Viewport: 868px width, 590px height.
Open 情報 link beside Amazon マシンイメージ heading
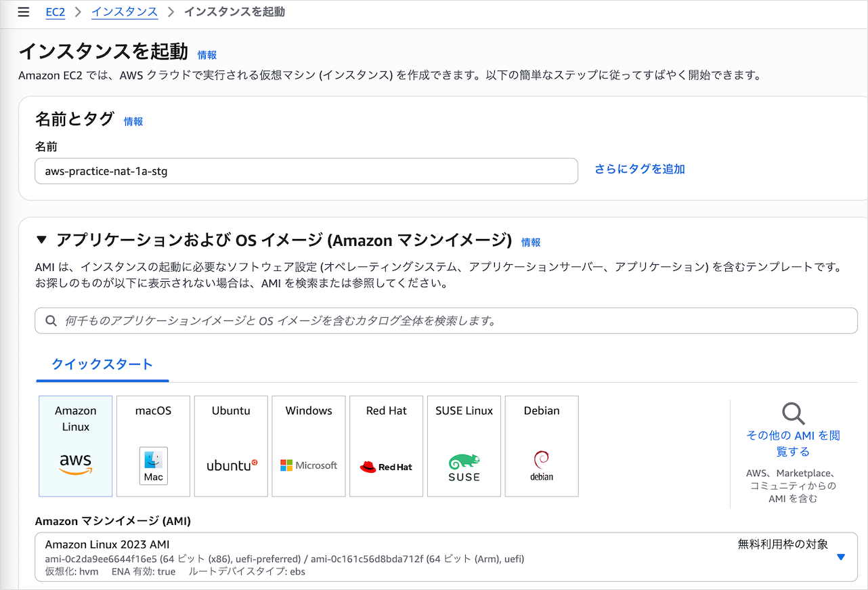coord(531,242)
